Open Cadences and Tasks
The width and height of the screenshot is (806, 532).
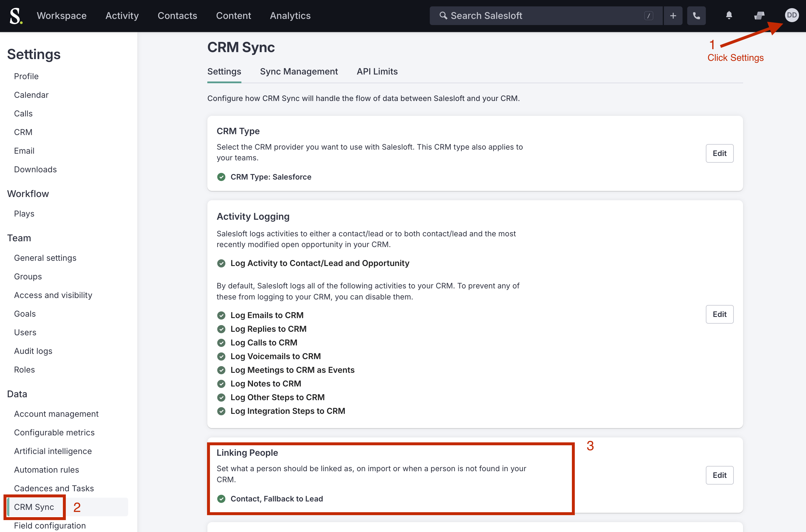(x=54, y=489)
